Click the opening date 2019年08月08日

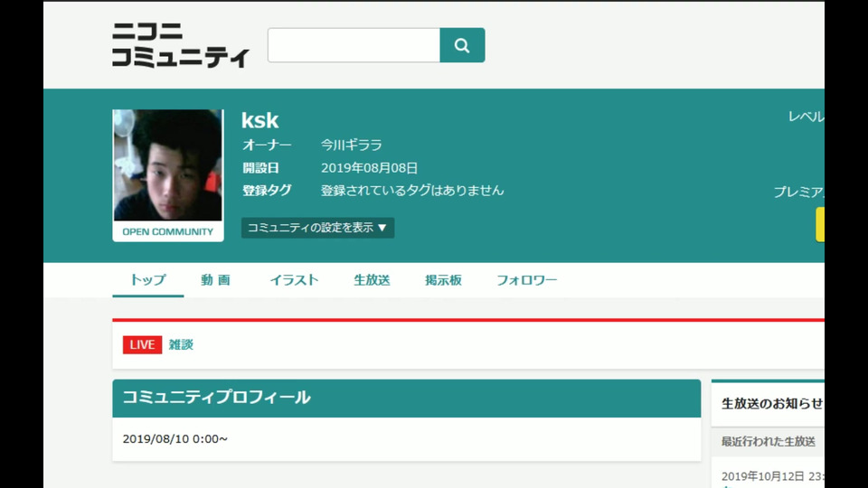pyautogui.click(x=369, y=168)
